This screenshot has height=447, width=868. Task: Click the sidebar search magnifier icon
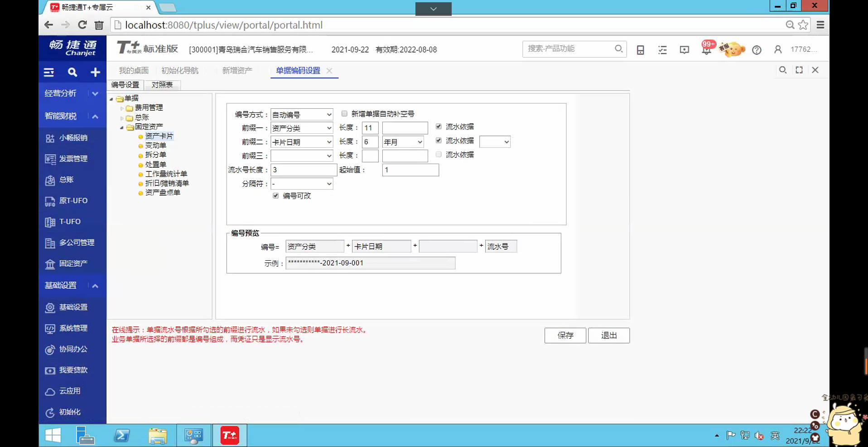tap(72, 72)
